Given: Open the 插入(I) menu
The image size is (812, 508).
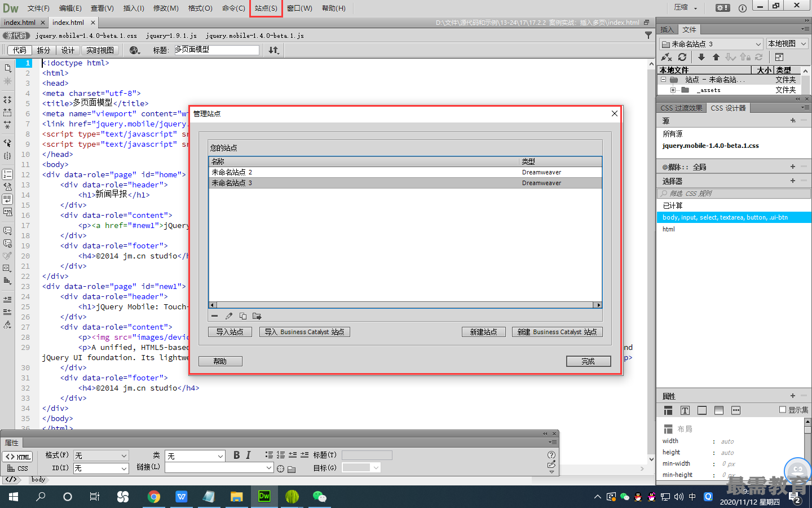Looking at the screenshot, I should click(x=134, y=8).
